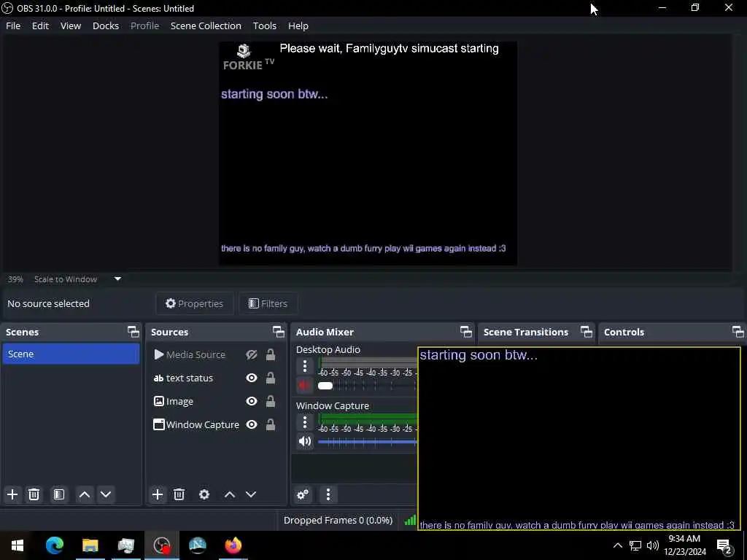
Task: Open the Scene Collection menu
Action: pyautogui.click(x=206, y=26)
